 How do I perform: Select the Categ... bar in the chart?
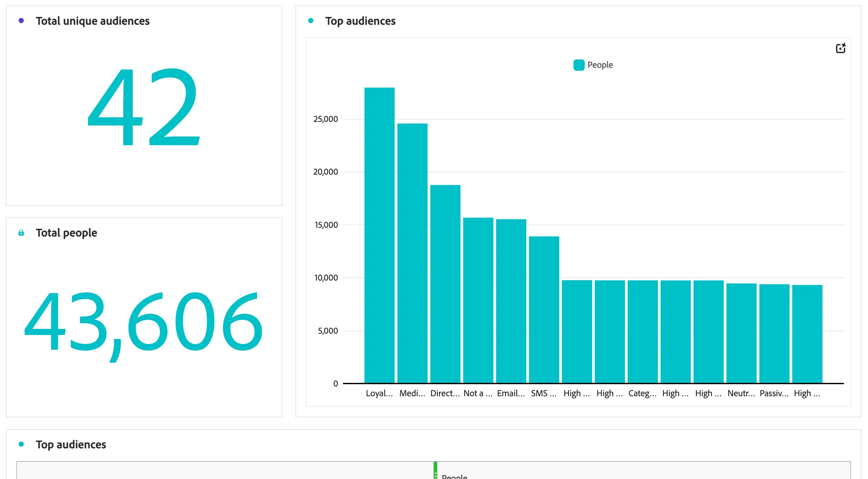pos(643,332)
